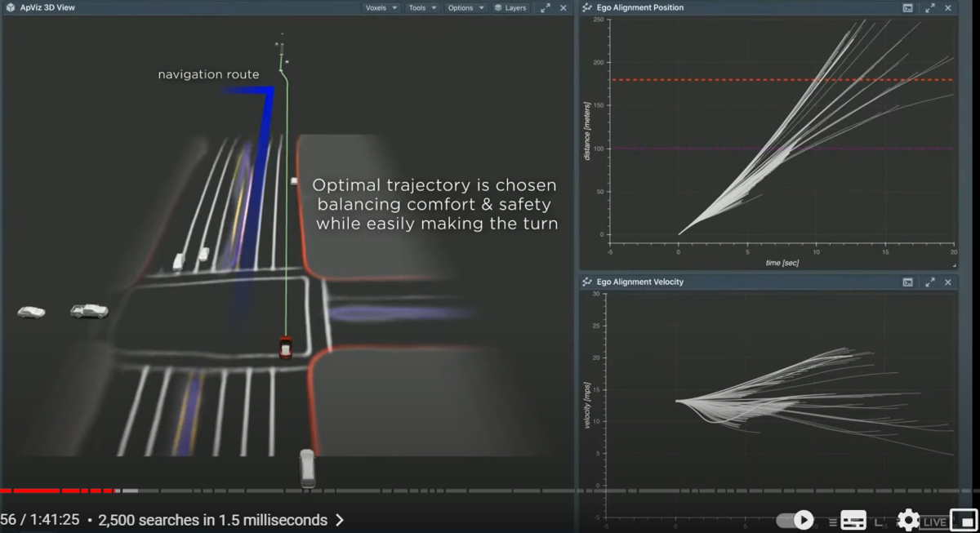
Task: Click the Ego Alignment Position graph icon
Action: 587,8
